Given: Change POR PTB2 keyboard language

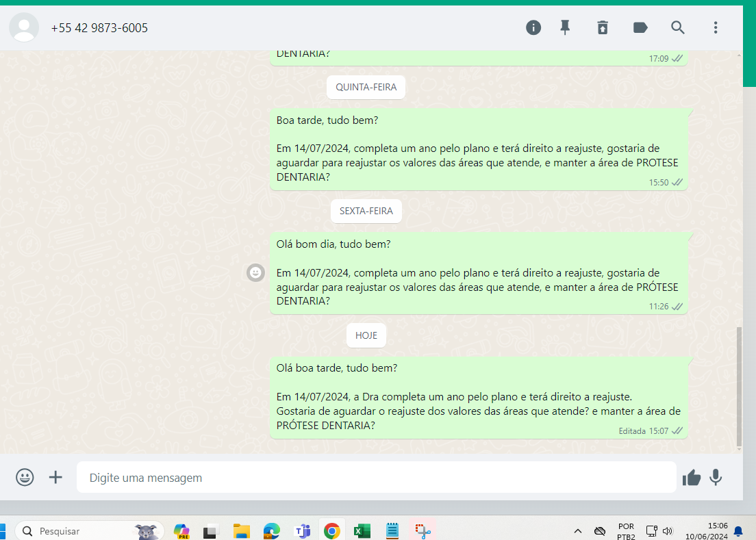Looking at the screenshot, I should [626, 531].
